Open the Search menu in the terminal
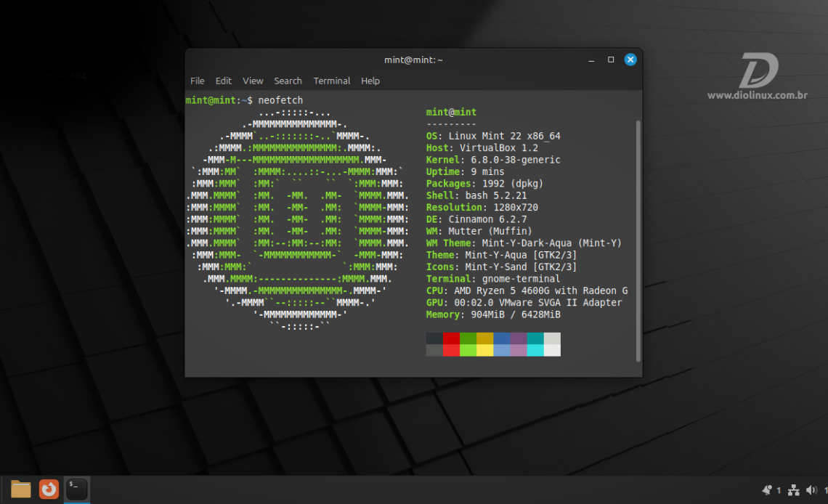 288,81
